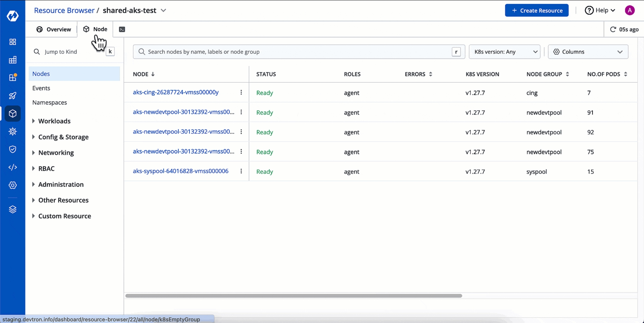Click the '05s ago' refresh timestamp
The height and width of the screenshot is (323, 644).
(x=629, y=29)
